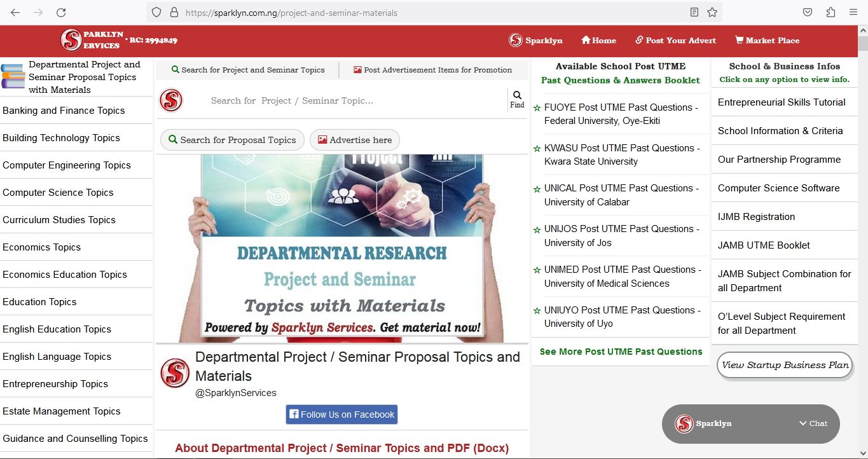
Task: Open the browser hamburger menu
Action: tap(853, 13)
